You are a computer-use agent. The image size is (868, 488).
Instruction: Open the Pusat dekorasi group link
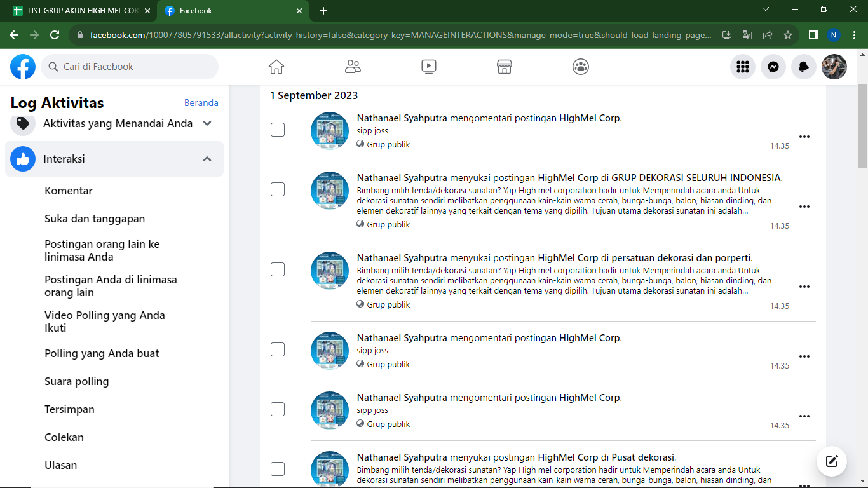[x=643, y=457]
